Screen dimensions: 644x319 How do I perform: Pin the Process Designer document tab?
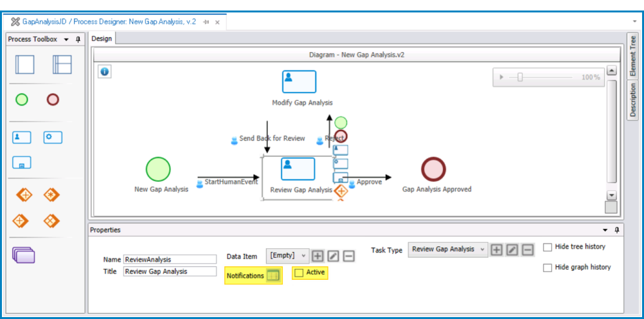pos(206,22)
